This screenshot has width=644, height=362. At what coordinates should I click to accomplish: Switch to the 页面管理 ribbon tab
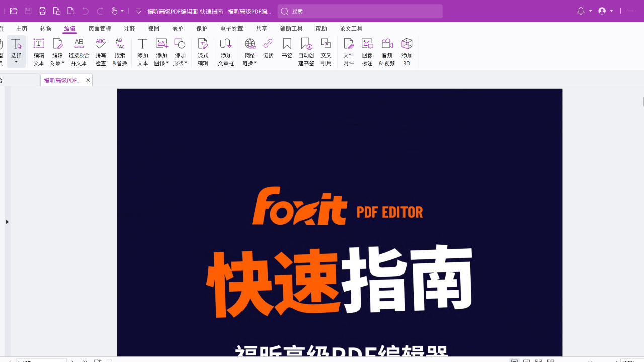point(100,29)
